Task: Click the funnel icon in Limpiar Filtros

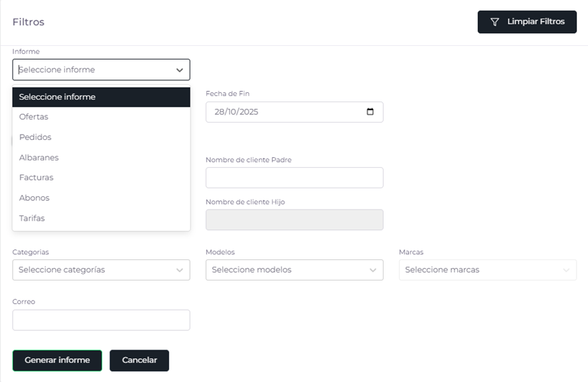Action: point(494,22)
